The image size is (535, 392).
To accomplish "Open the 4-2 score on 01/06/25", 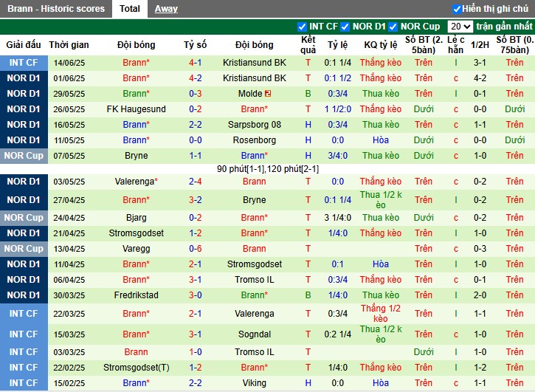I will pos(195,78).
